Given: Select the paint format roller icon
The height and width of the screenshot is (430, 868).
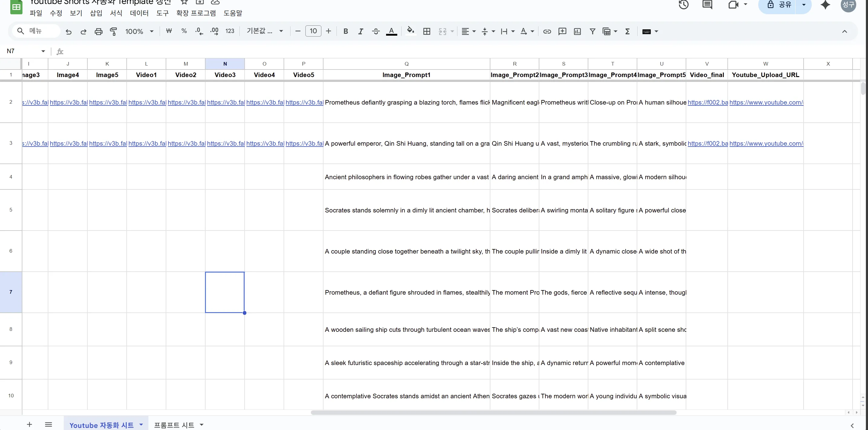Looking at the screenshot, I should [114, 32].
